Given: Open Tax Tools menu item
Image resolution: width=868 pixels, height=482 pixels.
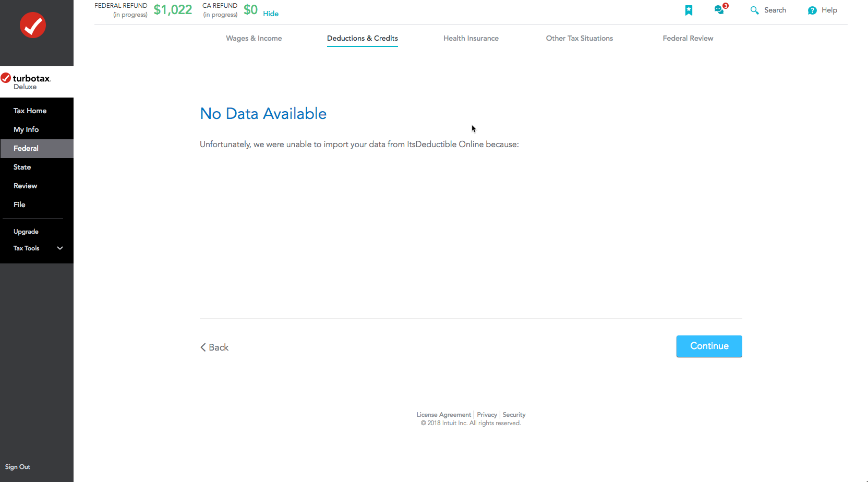Looking at the screenshot, I should tap(27, 248).
